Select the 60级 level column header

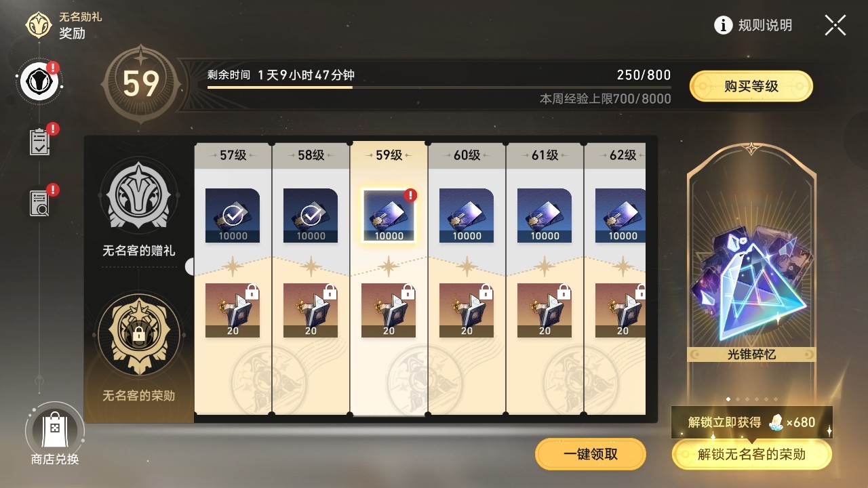click(467, 155)
